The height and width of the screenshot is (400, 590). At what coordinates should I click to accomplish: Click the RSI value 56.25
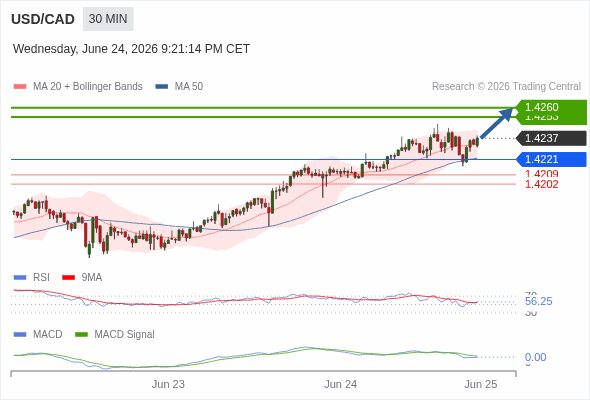click(x=538, y=301)
